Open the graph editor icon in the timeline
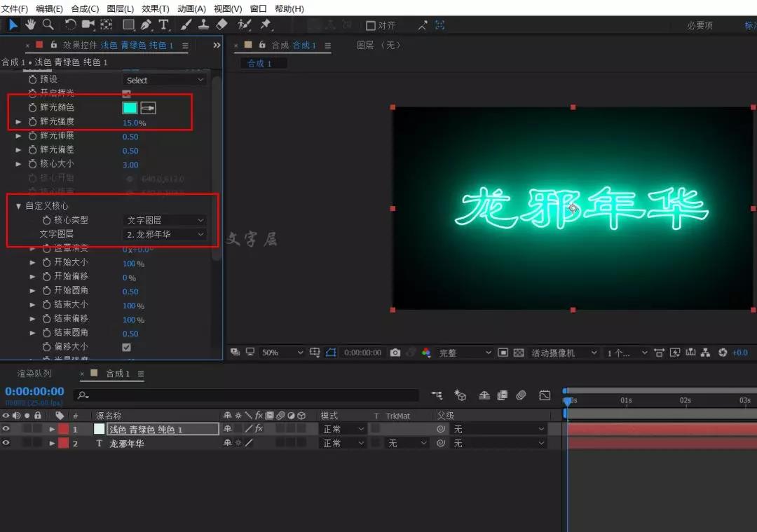 click(x=545, y=395)
